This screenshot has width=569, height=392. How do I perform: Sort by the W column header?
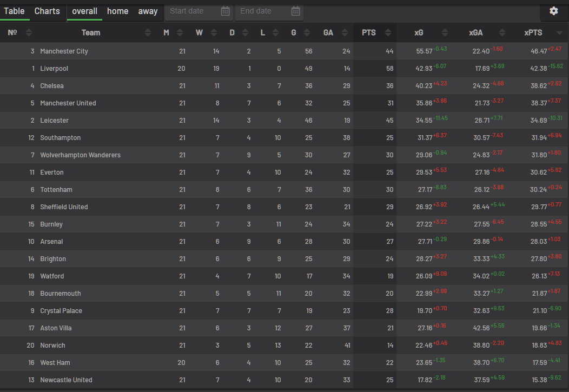[199, 33]
